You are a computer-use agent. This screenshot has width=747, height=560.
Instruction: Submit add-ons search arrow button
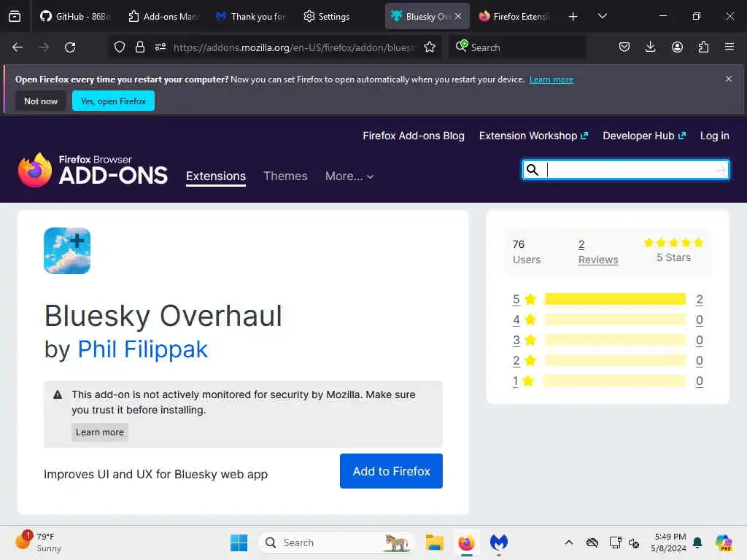pyautogui.click(x=720, y=170)
